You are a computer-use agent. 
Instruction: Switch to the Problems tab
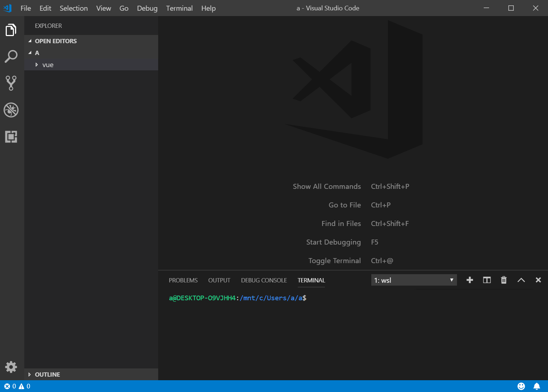[x=183, y=280]
